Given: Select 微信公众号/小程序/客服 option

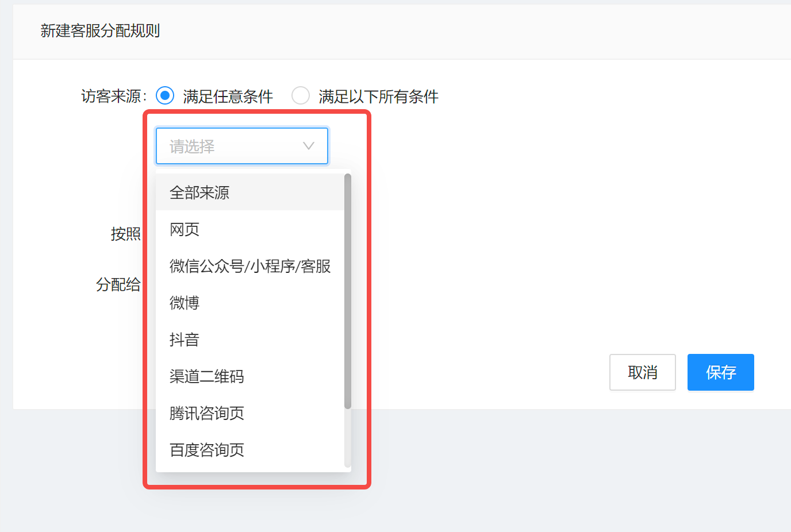Looking at the screenshot, I should coord(249,266).
